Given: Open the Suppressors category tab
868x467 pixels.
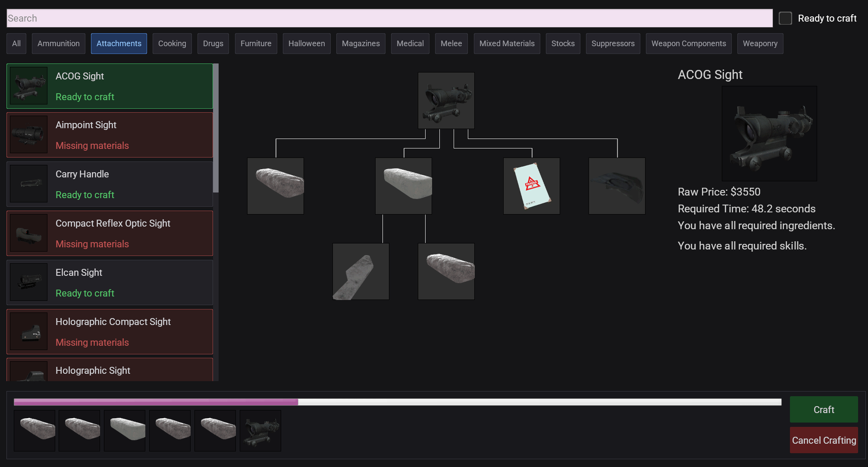Looking at the screenshot, I should [x=613, y=44].
